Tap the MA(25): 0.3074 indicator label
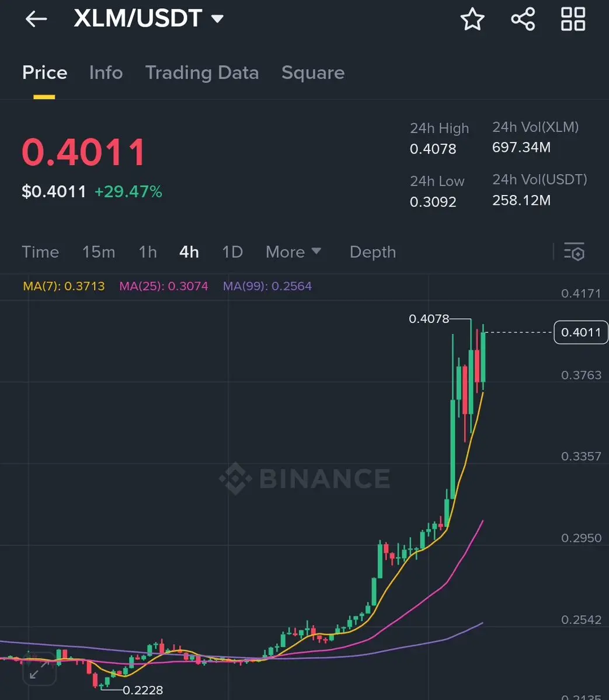The image size is (609, 700). tap(163, 285)
